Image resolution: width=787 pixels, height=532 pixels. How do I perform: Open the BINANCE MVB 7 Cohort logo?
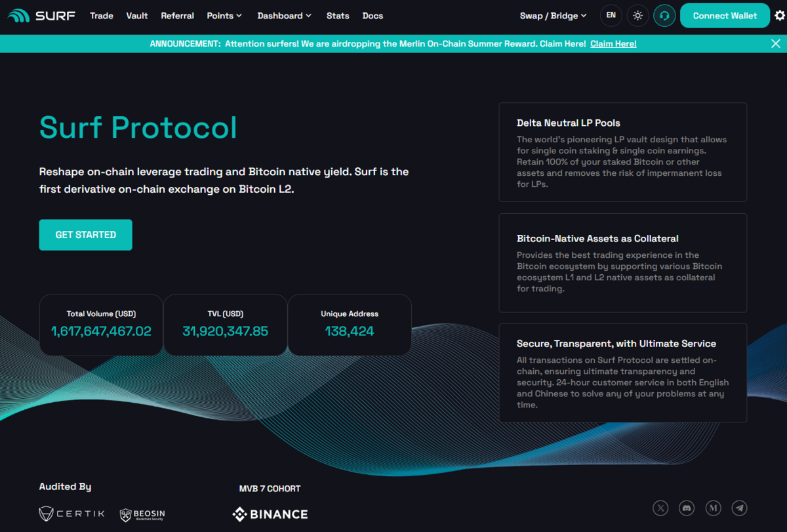270,514
